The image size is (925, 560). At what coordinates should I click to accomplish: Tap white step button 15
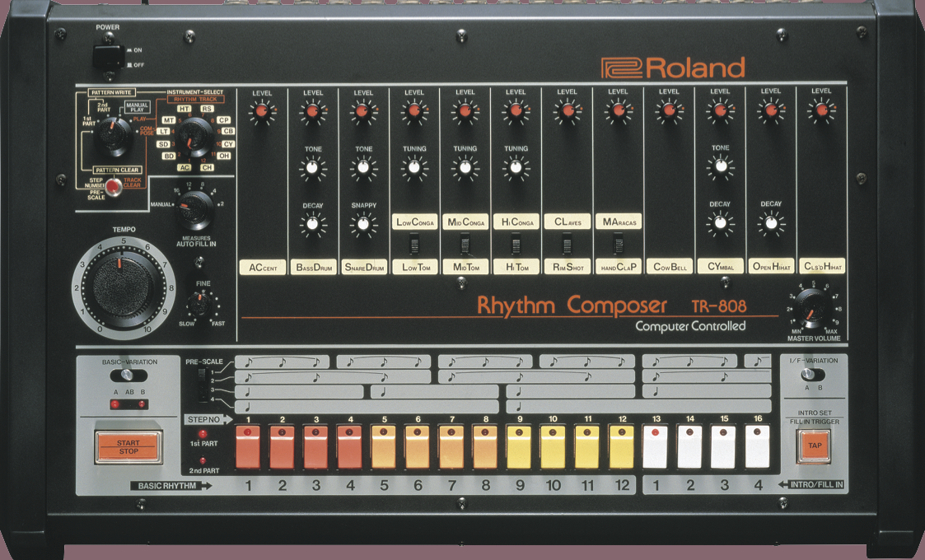click(723, 447)
